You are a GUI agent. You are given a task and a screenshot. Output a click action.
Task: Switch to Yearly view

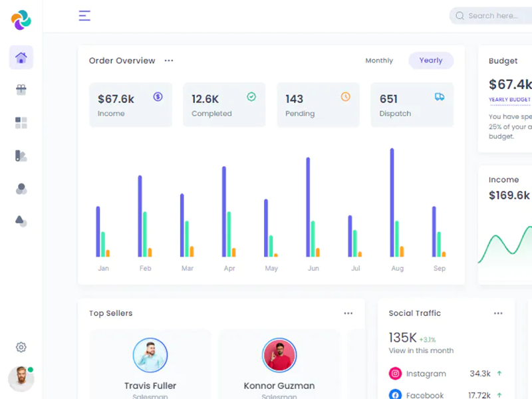(431, 61)
